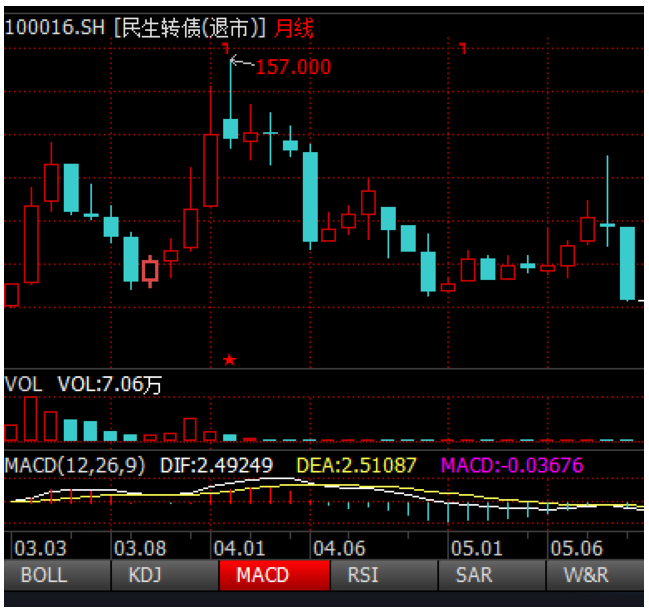
Task: Switch to the KDJ indicator tab
Action: [165, 575]
